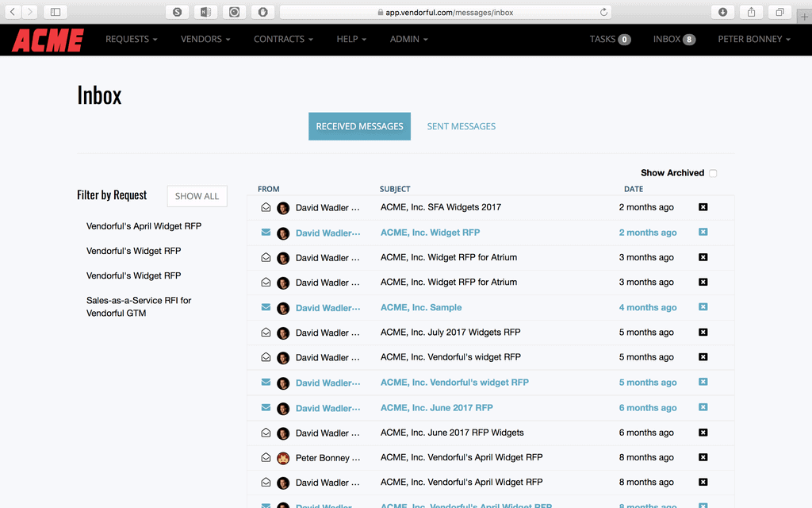Archive the June 2017 RFP unread message
The width and height of the screenshot is (812, 508).
703,407
